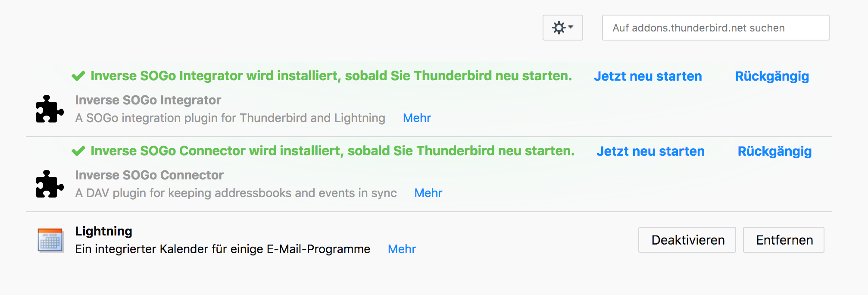This screenshot has width=868, height=295.
Task: Select the Inverse SOGo Connector add-on name
Action: pyautogui.click(x=149, y=175)
